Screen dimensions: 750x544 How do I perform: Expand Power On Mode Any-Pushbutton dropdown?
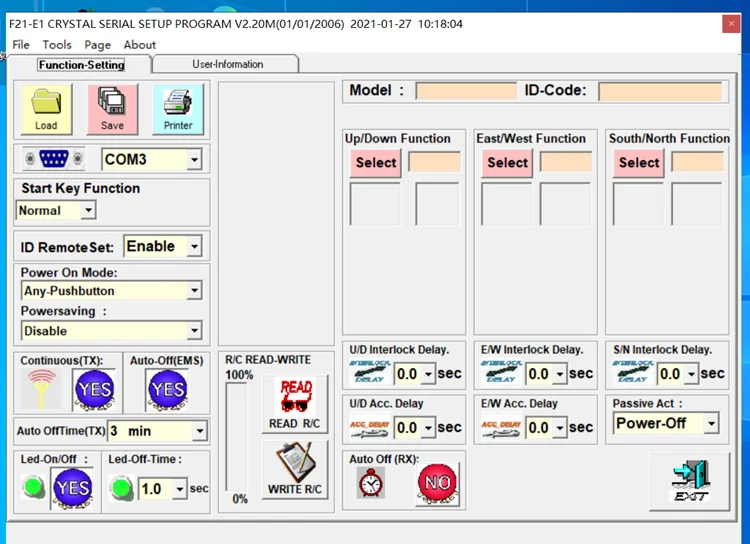click(194, 290)
